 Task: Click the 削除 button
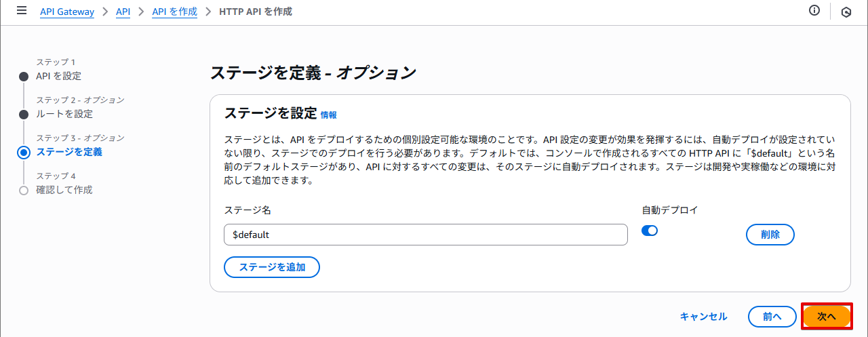[770, 235]
